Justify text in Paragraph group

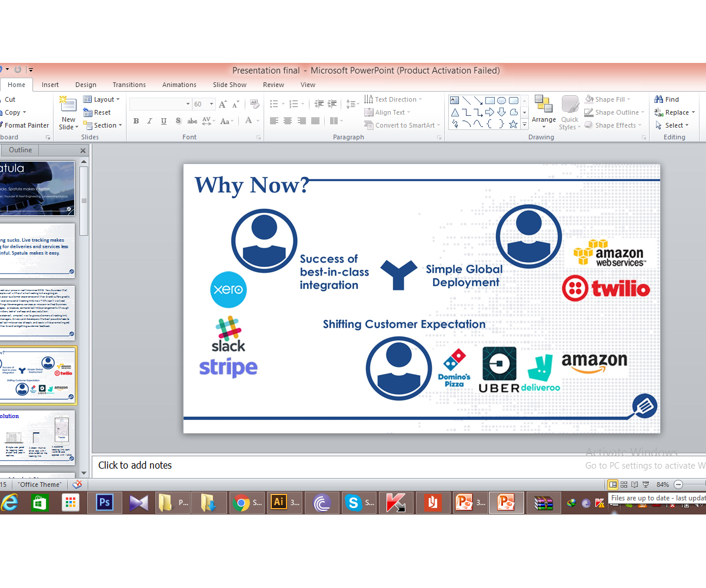[315, 121]
